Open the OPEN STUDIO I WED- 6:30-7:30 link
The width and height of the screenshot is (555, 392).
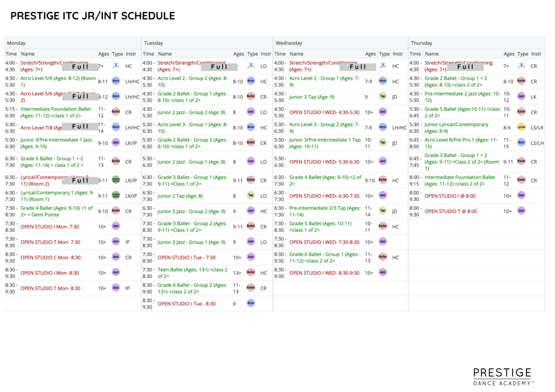tap(324, 195)
